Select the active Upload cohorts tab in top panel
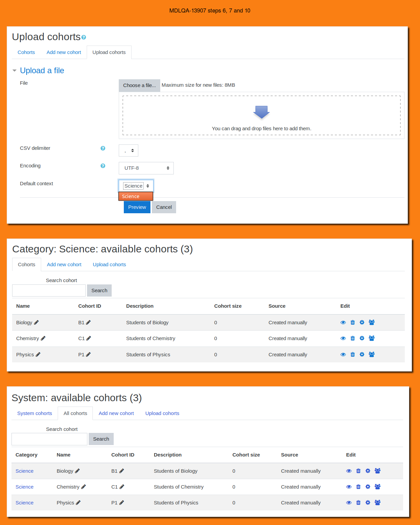This screenshot has width=420, height=525. pyautogui.click(x=109, y=52)
